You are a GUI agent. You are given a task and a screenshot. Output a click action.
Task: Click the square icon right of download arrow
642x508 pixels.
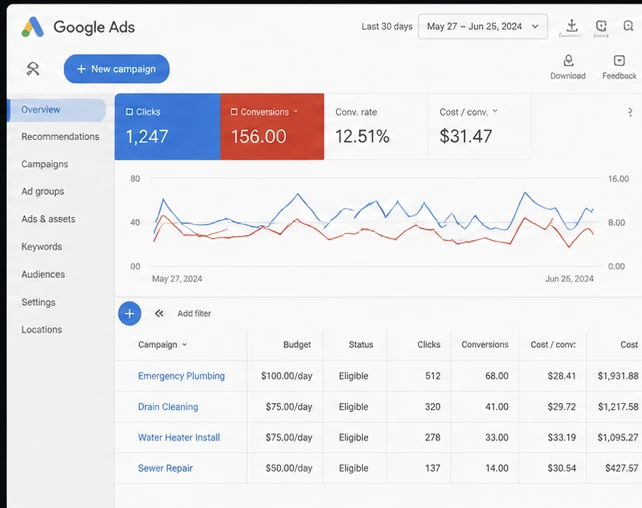tap(601, 26)
